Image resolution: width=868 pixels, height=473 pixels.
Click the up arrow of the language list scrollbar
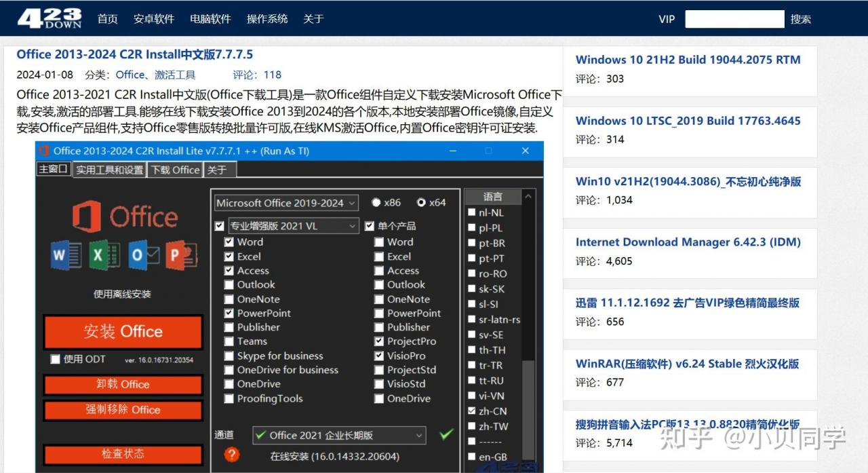tap(529, 197)
